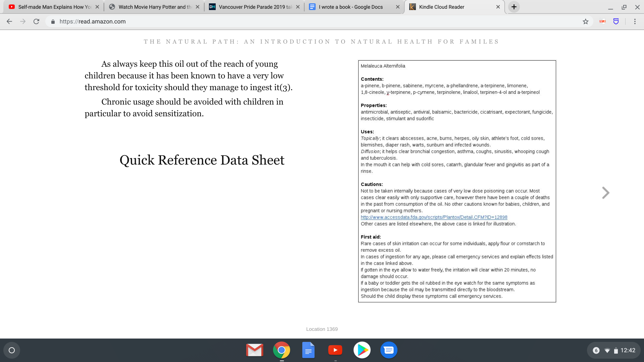The width and height of the screenshot is (644, 362).
Task: Open new browser tab with plus
Action: (x=514, y=7)
